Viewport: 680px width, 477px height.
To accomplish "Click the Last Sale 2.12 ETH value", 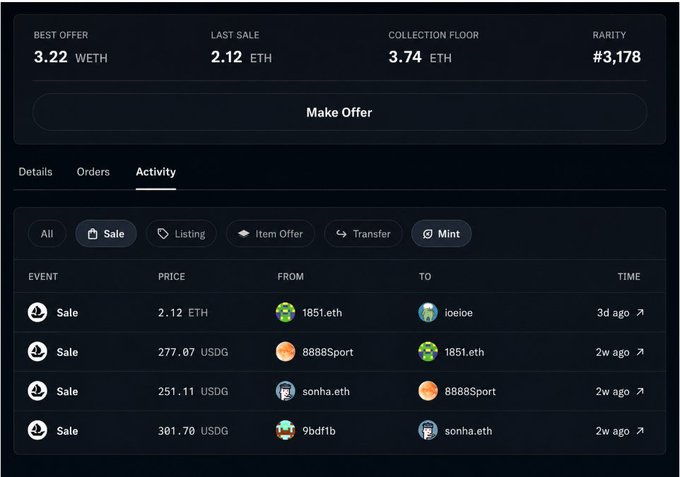I will [241, 57].
